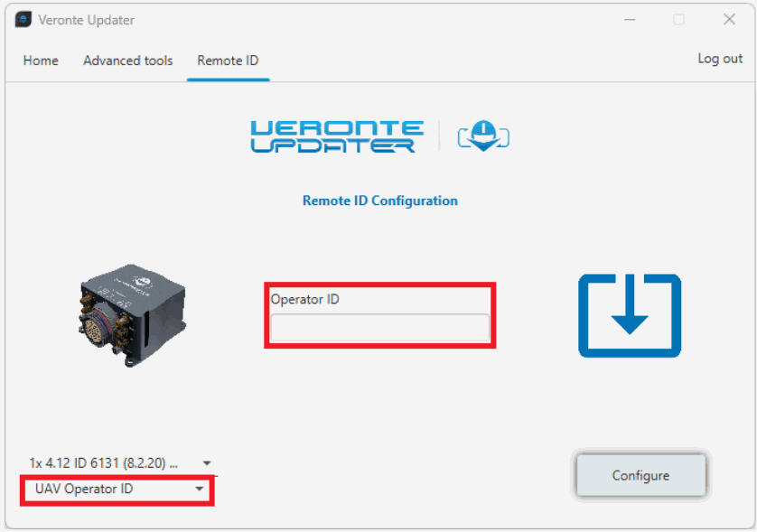
Task: Click the large blue download arrow icon
Action: pyautogui.click(x=630, y=315)
